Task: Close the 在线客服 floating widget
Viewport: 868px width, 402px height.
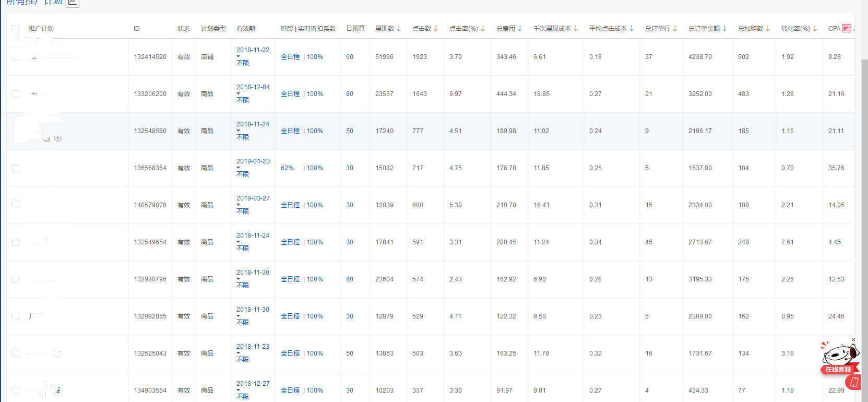Action: pos(853,340)
